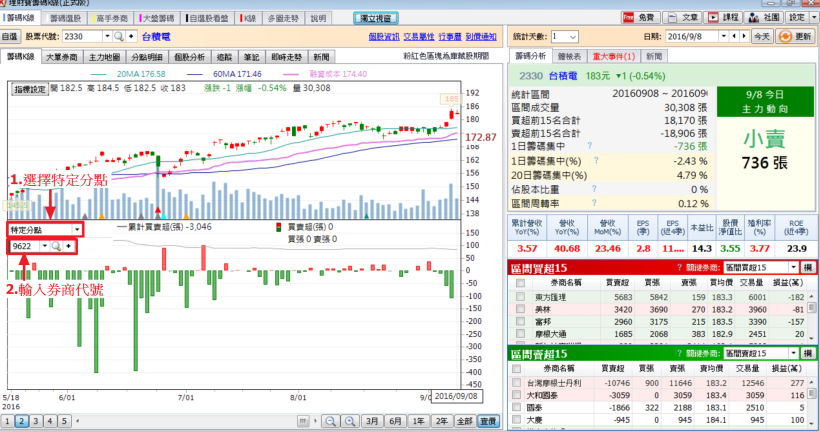Click the help question mark beside 1日籌碼集中
820x432 pixels.
tap(590, 146)
